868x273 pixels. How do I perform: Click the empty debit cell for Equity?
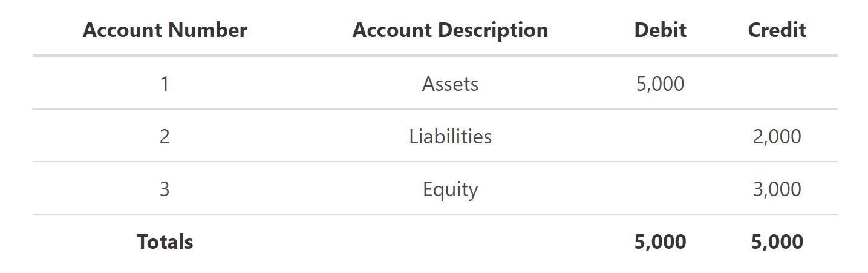(660, 189)
